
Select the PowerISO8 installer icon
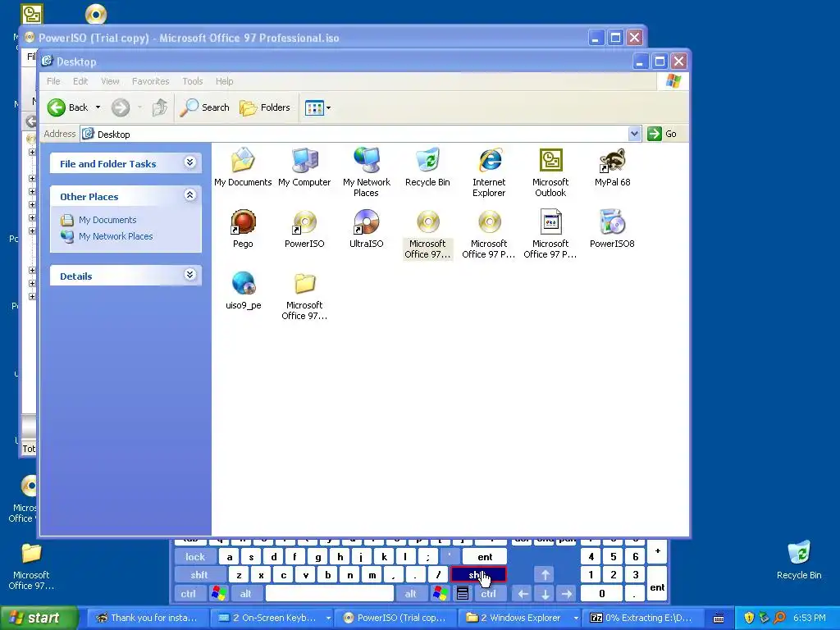(612, 228)
